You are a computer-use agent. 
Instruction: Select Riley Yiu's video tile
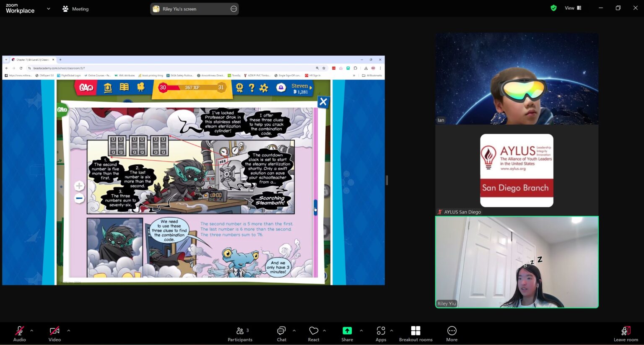(517, 262)
